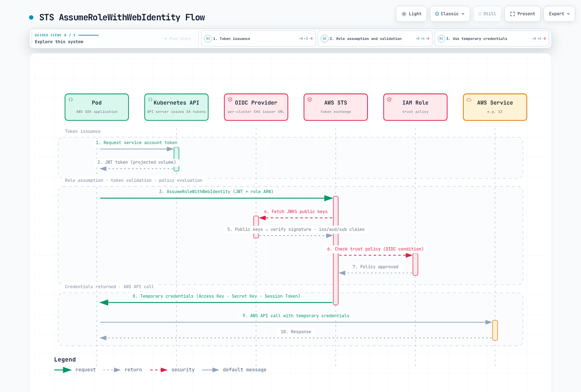
Task: Enter Present mode
Action: (x=523, y=14)
